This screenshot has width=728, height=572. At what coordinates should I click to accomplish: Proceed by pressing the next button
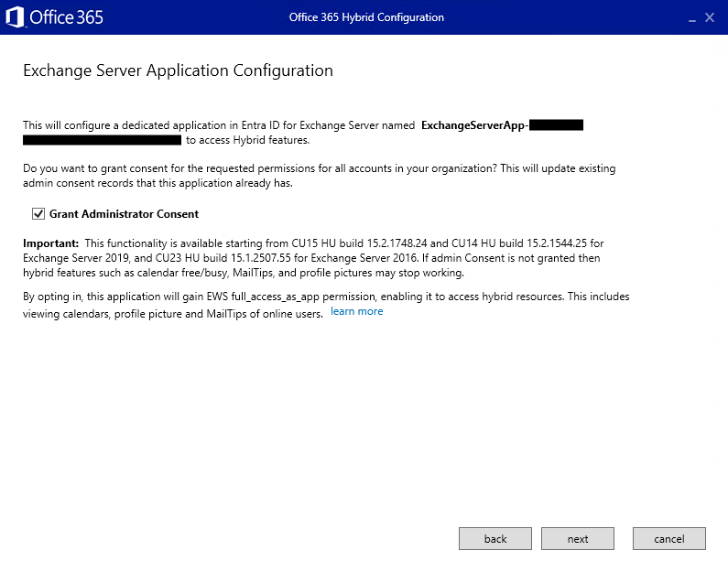pyautogui.click(x=578, y=539)
